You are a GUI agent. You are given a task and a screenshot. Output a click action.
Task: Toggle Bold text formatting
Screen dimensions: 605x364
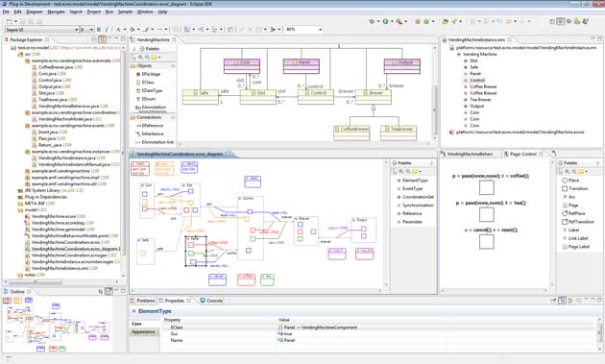(98, 30)
